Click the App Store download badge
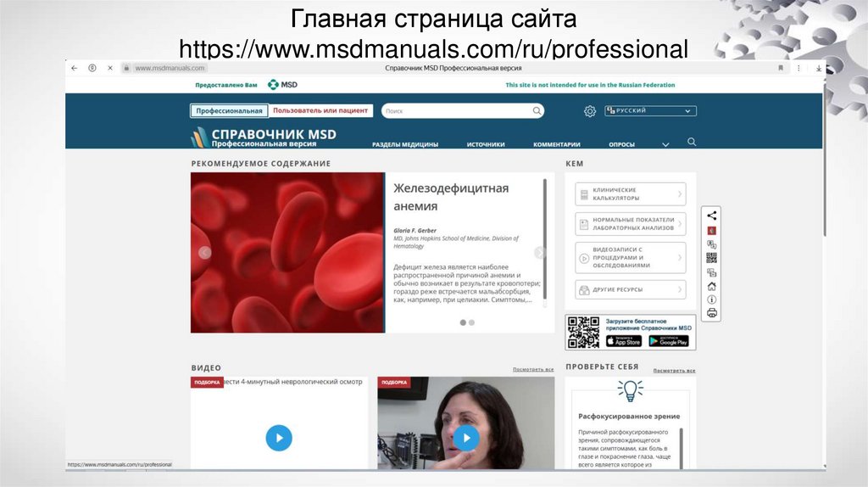Viewport: 868px width, 487px height. pyautogui.click(x=624, y=341)
